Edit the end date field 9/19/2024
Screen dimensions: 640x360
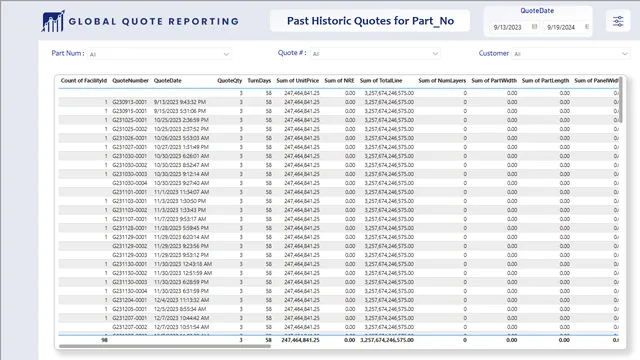click(561, 27)
